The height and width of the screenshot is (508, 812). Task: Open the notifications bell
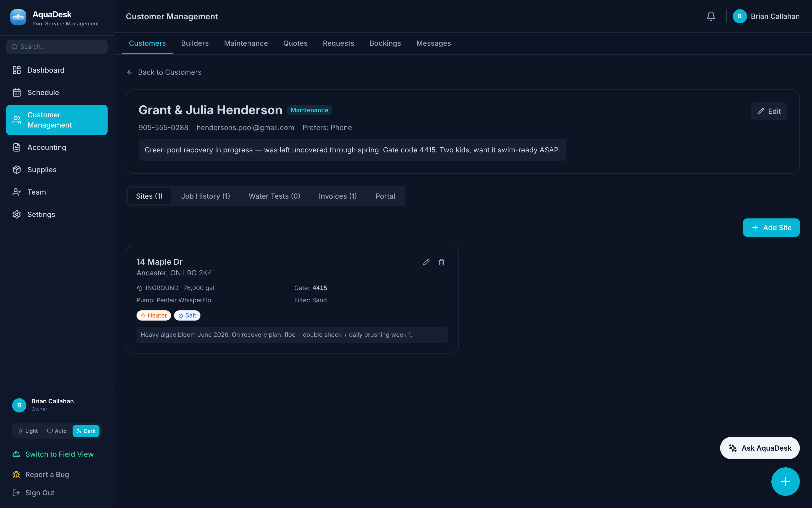(x=711, y=16)
